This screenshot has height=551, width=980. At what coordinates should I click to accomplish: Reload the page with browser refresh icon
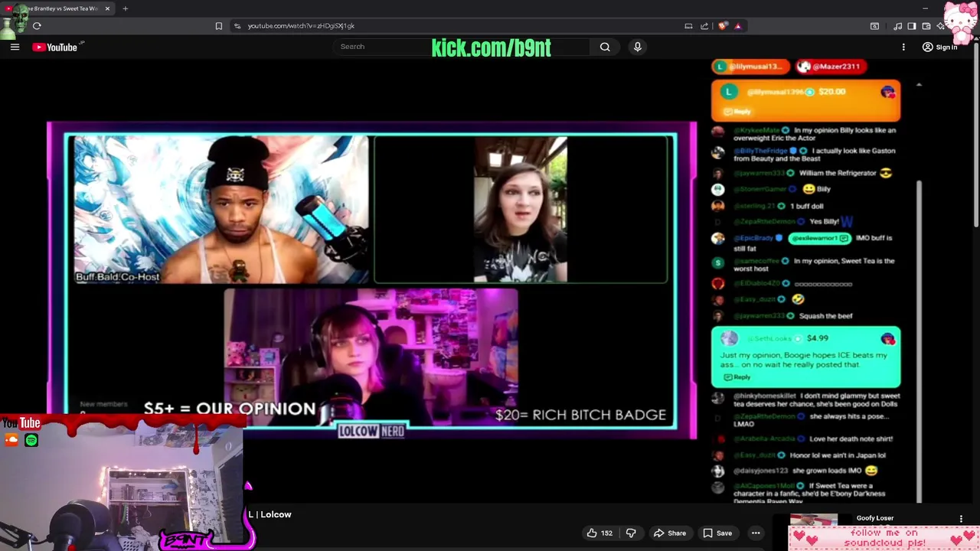tap(37, 26)
